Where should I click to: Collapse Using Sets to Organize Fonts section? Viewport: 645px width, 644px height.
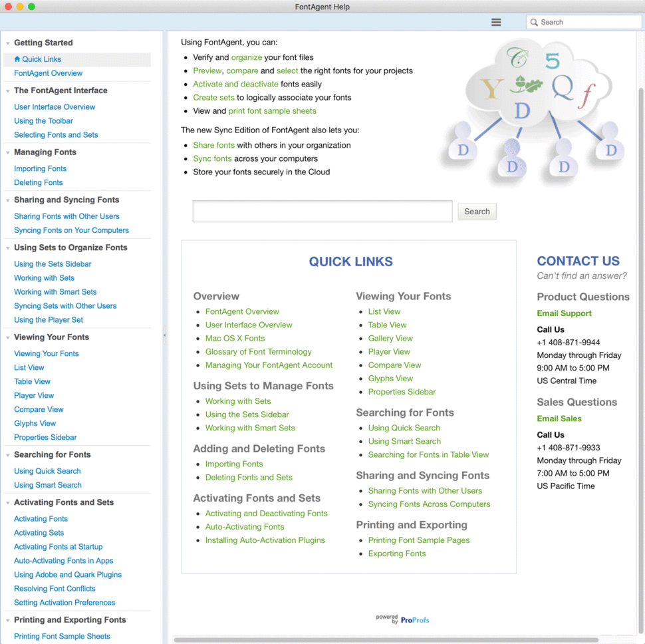point(8,248)
